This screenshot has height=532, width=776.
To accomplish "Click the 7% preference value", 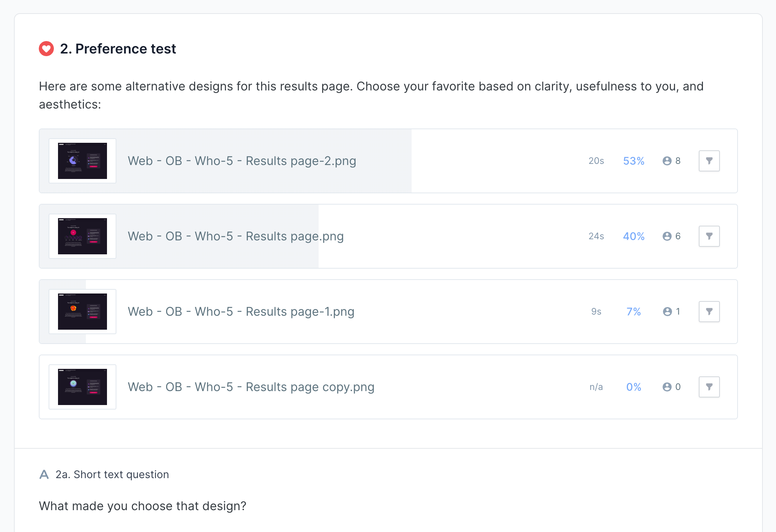I will [634, 312].
